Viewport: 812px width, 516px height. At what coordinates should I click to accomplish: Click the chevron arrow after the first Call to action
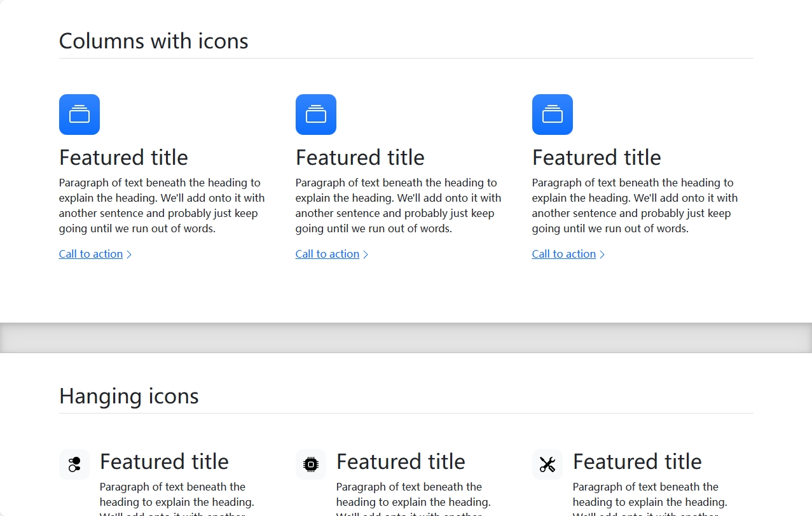click(129, 255)
